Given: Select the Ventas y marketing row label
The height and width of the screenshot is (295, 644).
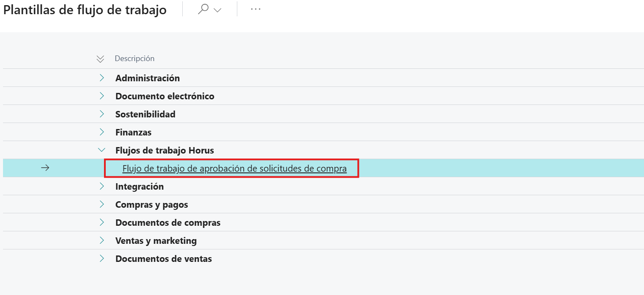Looking at the screenshot, I should coord(156,241).
